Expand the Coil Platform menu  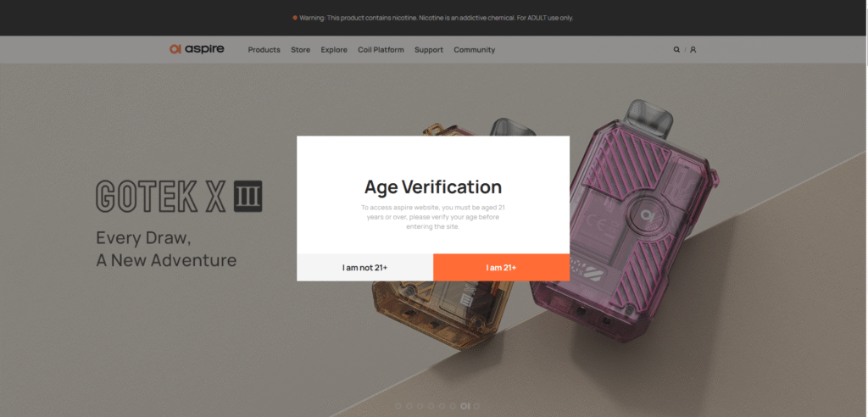381,50
